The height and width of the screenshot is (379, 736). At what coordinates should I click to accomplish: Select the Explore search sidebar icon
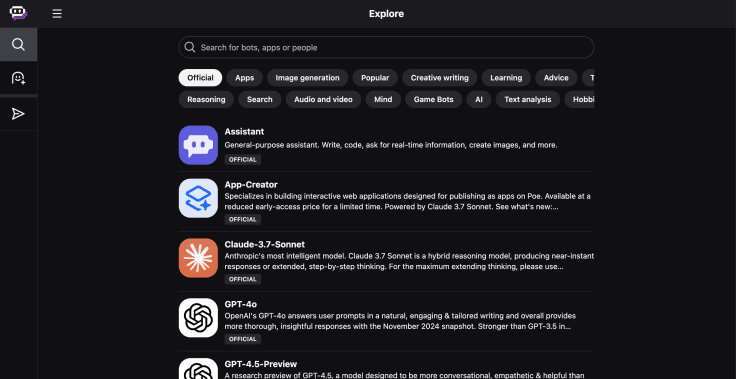click(18, 45)
